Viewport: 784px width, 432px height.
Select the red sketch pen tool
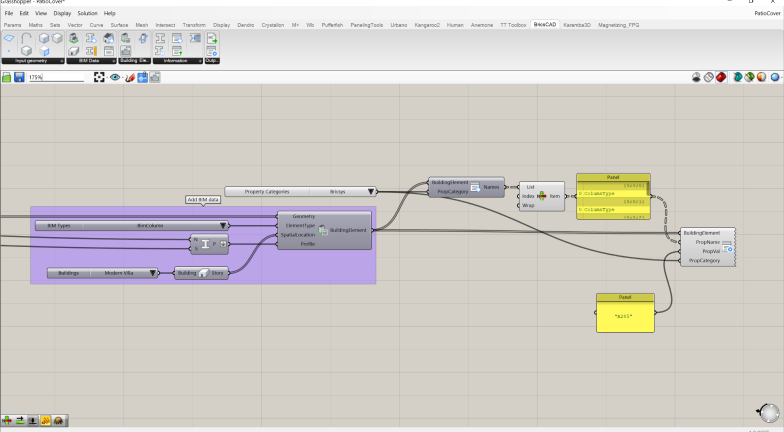(130, 77)
